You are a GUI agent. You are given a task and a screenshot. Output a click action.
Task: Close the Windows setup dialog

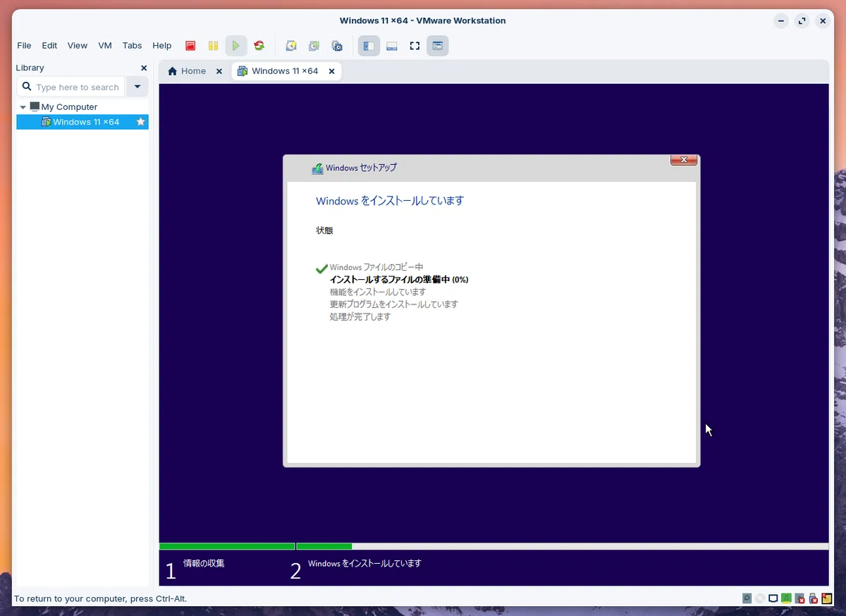tap(684, 160)
